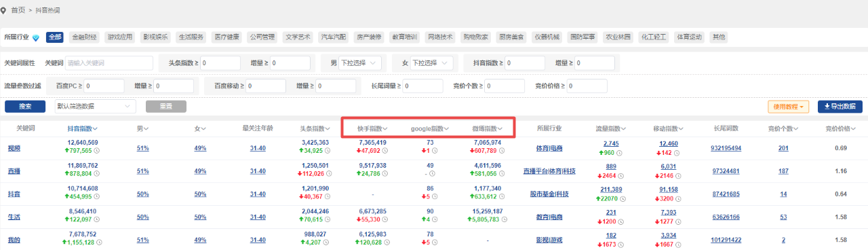Select the 全部 industry tab
Viewport: 868px width, 250px height.
pyautogui.click(x=55, y=37)
